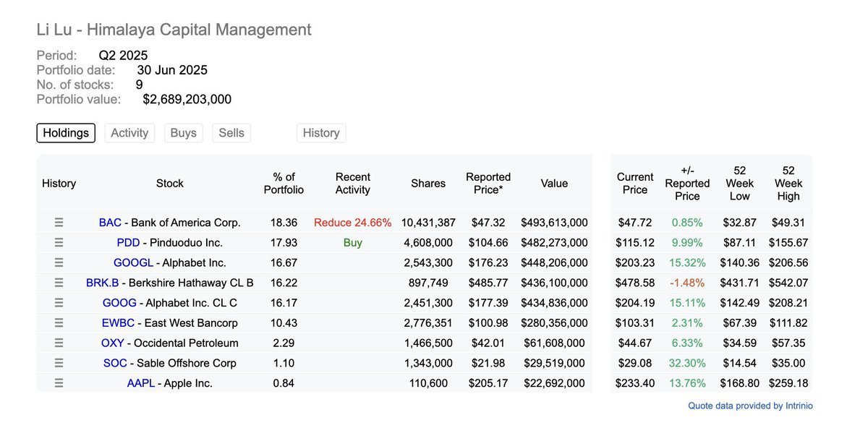Click the title 'Li Lu - Himalaya Capital Management'
Viewport: 868px width, 428px height.
coord(174,30)
